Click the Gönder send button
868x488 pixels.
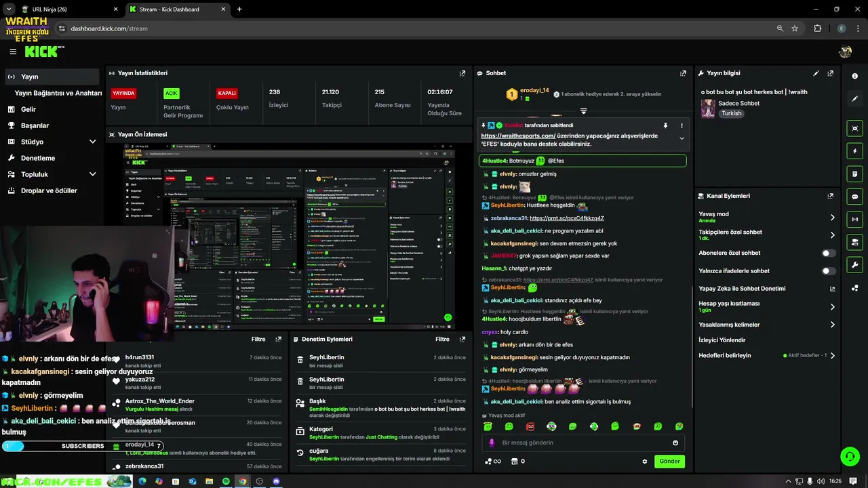pyautogui.click(x=669, y=462)
